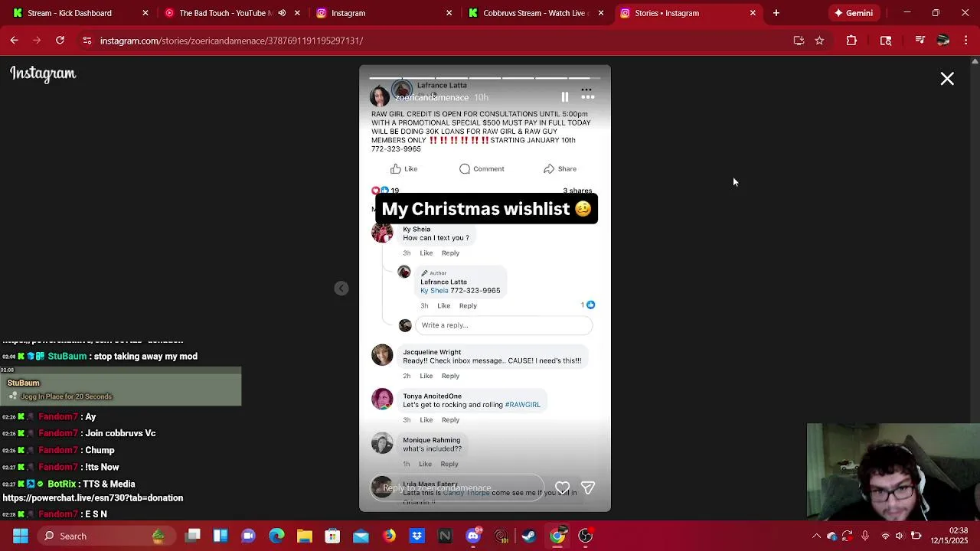
Task: Click Monique Rahming's 'what's included??' comment
Action: 433,448
